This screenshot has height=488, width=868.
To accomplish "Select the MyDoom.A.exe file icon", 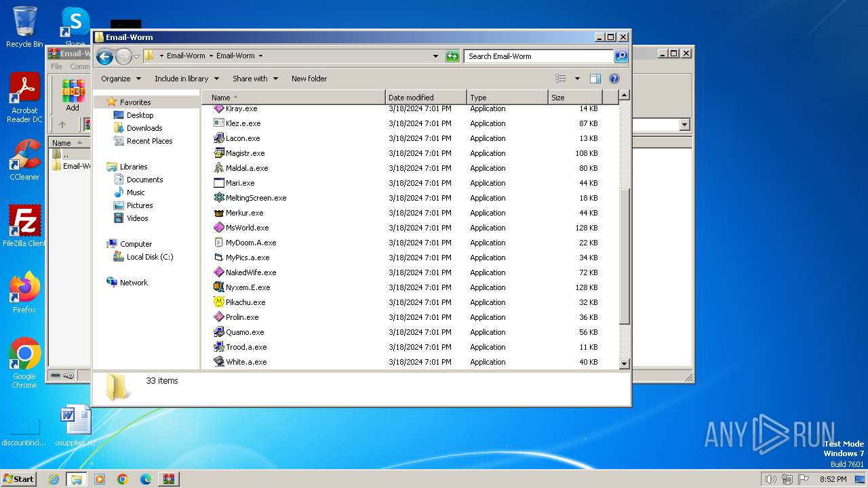I will [218, 243].
